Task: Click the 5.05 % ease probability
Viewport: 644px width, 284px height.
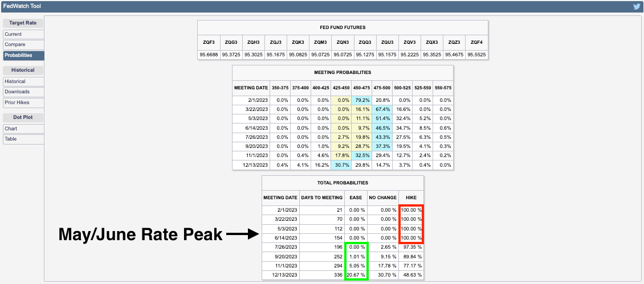Action: [356, 266]
